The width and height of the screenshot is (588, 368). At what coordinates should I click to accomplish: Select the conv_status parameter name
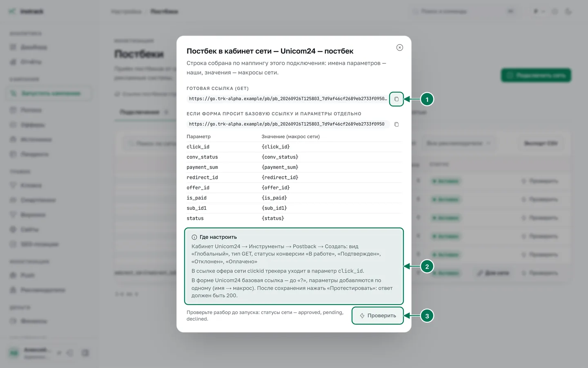(x=202, y=157)
